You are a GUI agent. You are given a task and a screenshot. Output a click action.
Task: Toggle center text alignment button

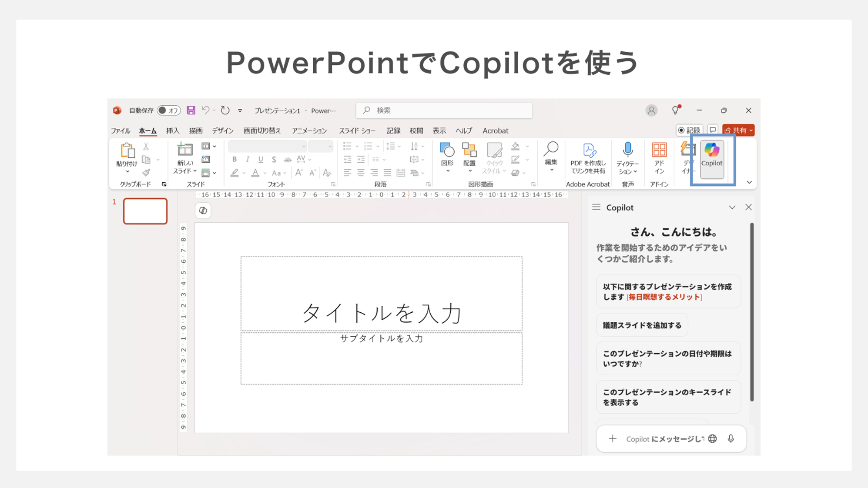point(361,173)
